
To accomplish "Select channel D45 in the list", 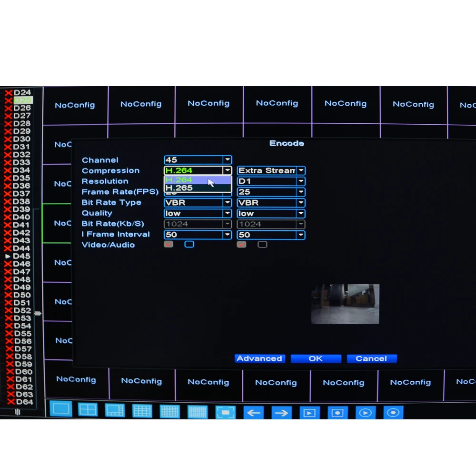I will (x=21, y=256).
